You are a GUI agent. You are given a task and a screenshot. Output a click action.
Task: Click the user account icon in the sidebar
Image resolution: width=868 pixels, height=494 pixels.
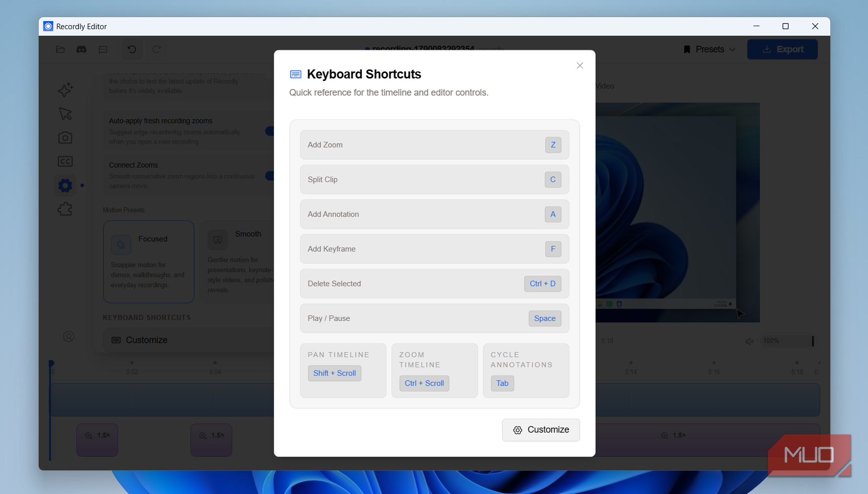69,337
